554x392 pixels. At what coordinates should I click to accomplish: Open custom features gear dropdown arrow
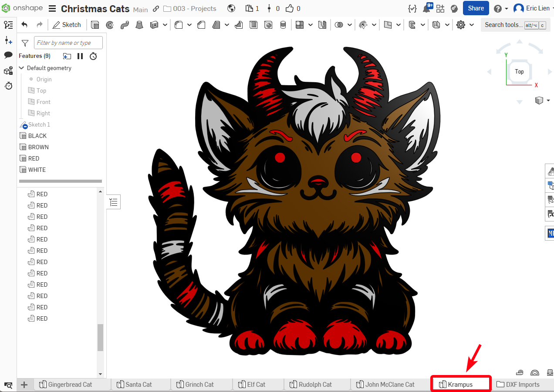tap(472, 25)
